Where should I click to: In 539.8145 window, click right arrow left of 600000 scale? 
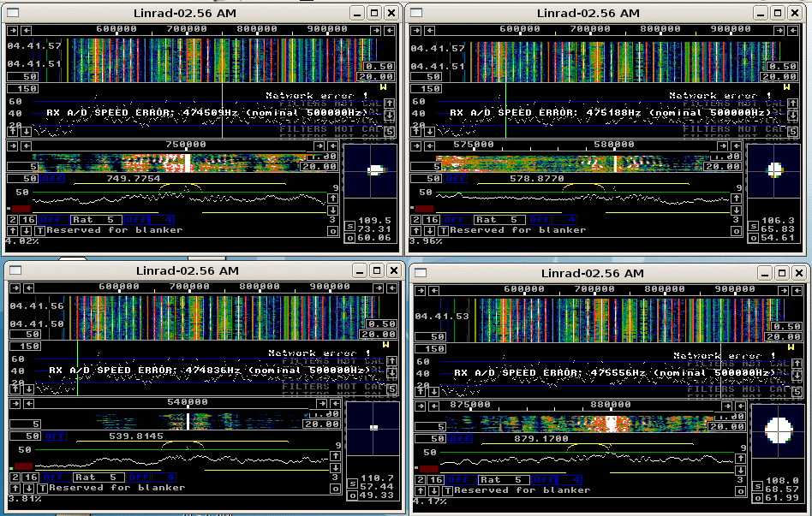pyautogui.click(x=15, y=288)
